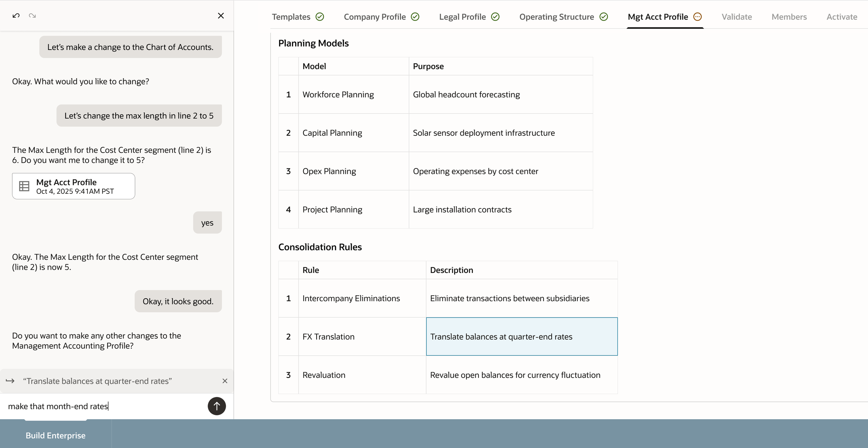Click the table icon on the Mgt Acct Profile card

pyautogui.click(x=24, y=186)
